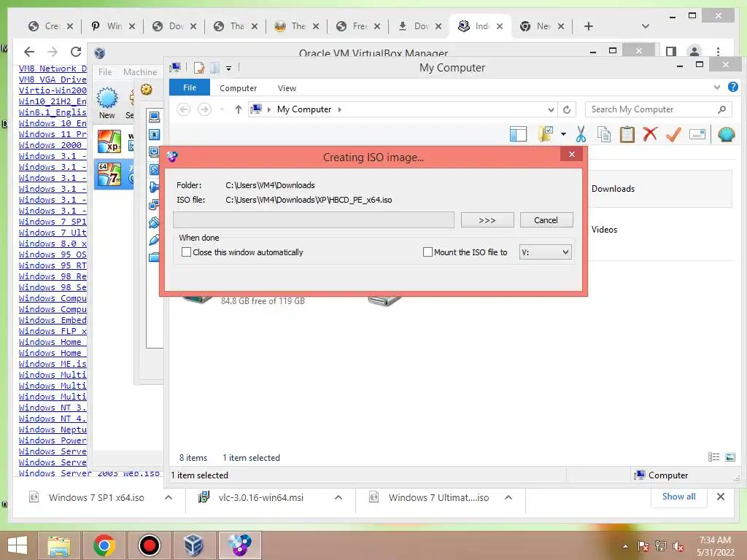Click the Large icons view button in status bar
Viewport: 747px width, 560px height.
point(729,457)
